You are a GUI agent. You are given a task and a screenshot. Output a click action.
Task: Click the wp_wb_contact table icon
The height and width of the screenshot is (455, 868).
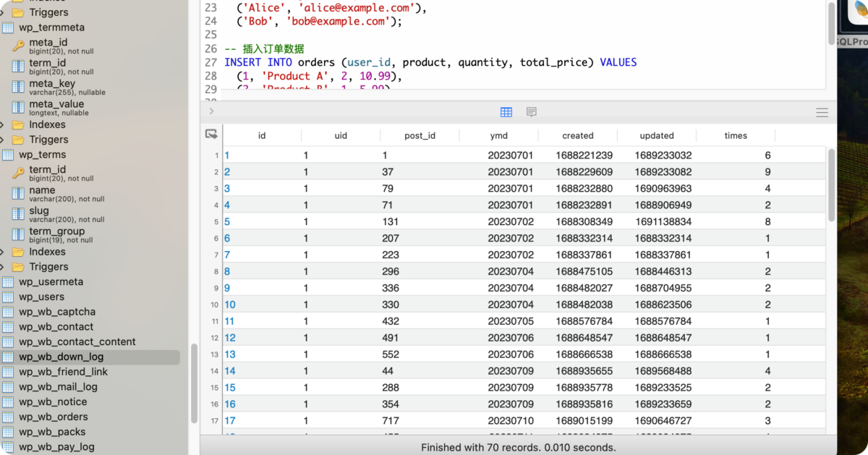point(8,327)
